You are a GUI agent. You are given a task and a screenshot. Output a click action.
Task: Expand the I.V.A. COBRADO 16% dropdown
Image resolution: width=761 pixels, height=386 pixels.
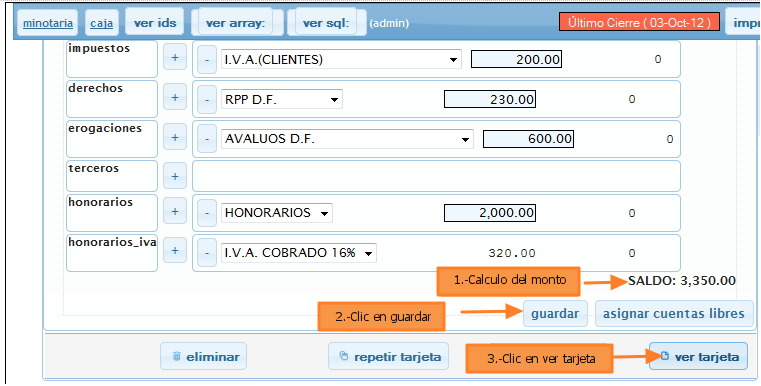coord(298,253)
